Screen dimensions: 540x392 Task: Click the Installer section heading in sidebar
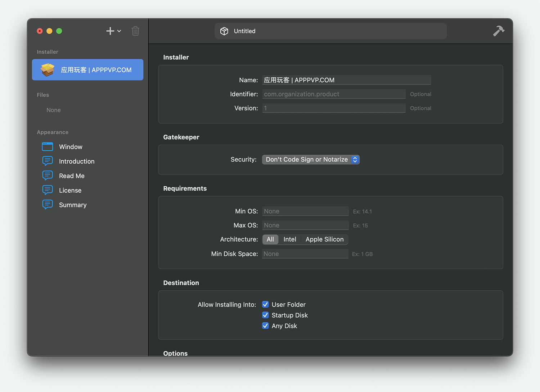click(x=47, y=52)
